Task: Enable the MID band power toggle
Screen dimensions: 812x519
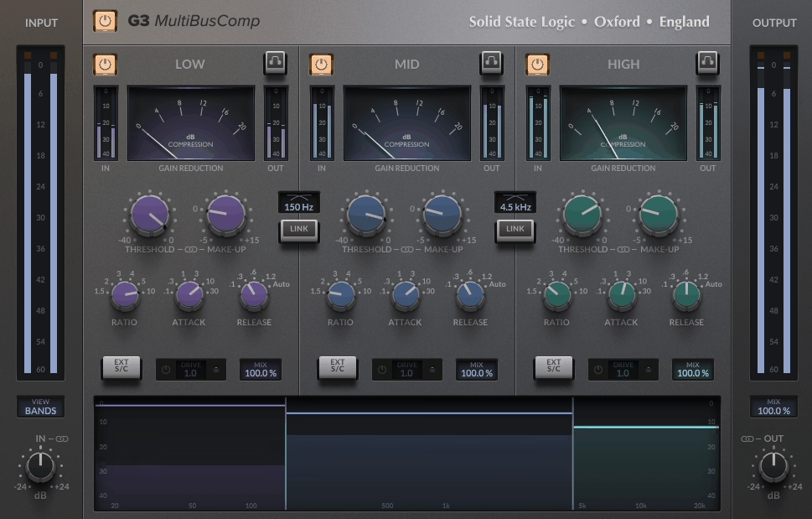Action: point(321,64)
